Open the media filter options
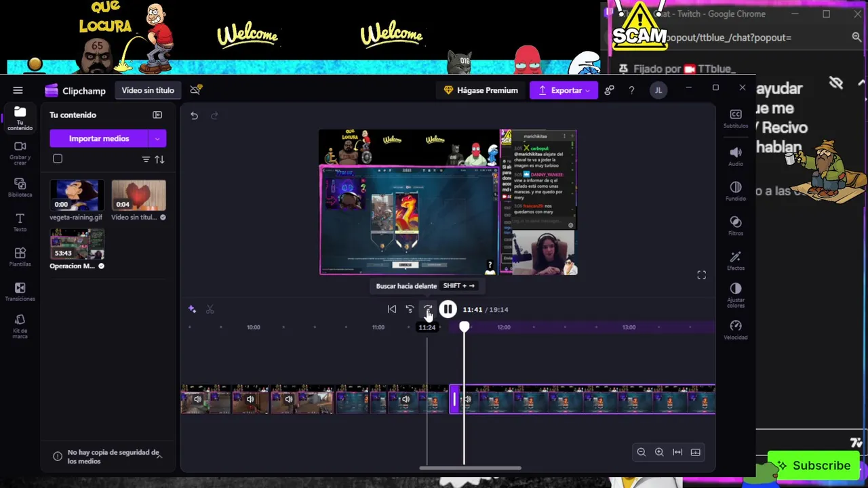This screenshot has width=868, height=488. 146,159
